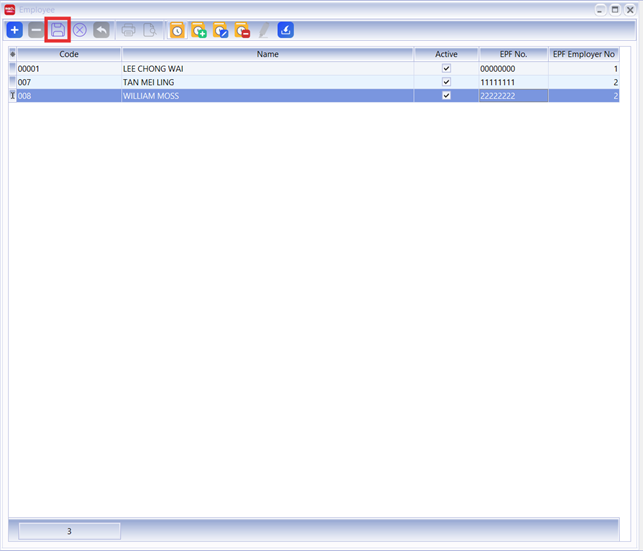Toggle Active checkbox for LEE CHONG WAI
Viewport: 643px width, 551px height.
click(446, 68)
